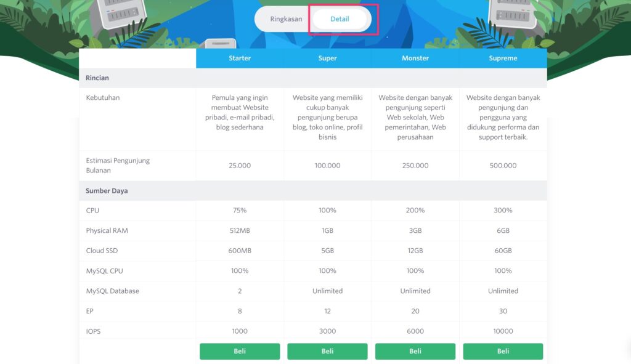The image size is (631, 364).
Task: Select the Detail toggle option
Action: pyautogui.click(x=340, y=19)
